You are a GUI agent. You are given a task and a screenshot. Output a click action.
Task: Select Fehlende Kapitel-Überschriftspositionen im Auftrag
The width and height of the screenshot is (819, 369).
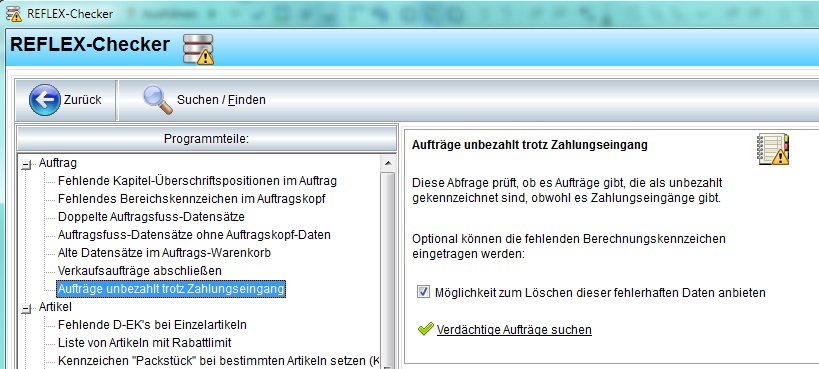(x=197, y=181)
